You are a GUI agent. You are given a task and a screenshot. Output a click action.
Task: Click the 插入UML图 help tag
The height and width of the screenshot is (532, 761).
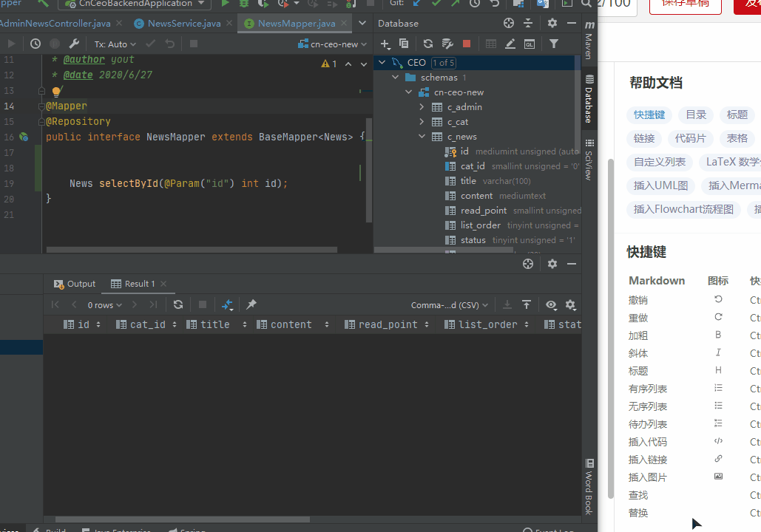pyautogui.click(x=661, y=185)
